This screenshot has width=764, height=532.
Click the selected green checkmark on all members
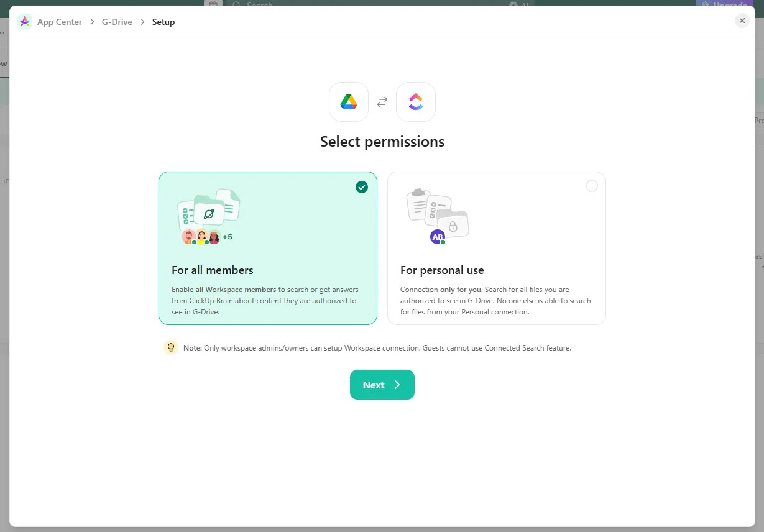[362, 187]
